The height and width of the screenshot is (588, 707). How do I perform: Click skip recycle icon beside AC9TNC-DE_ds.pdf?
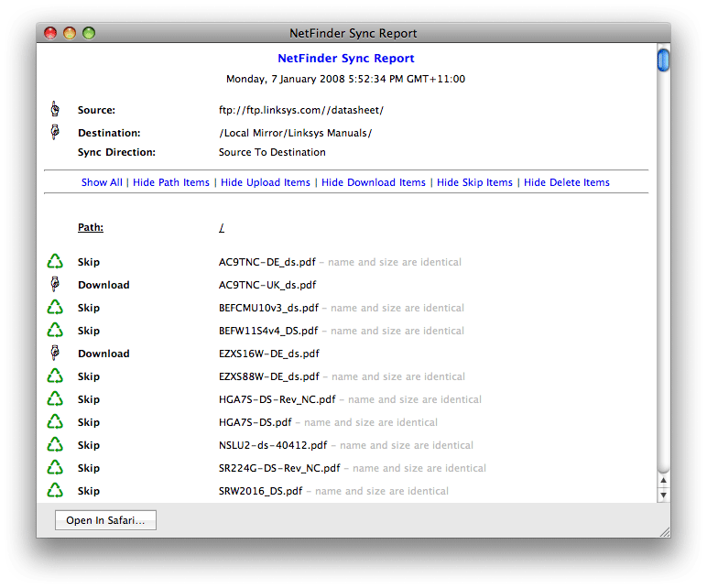(55, 262)
